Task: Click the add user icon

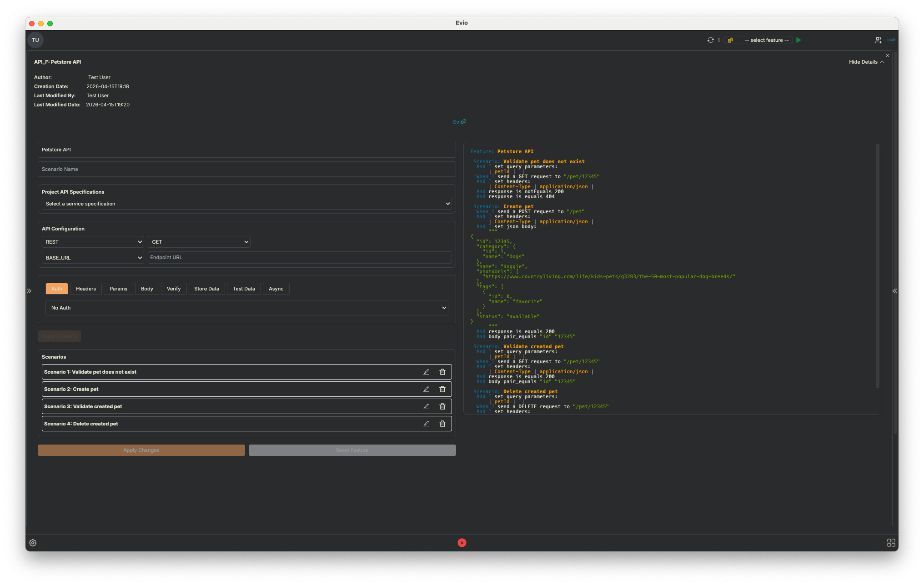Action: (878, 40)
